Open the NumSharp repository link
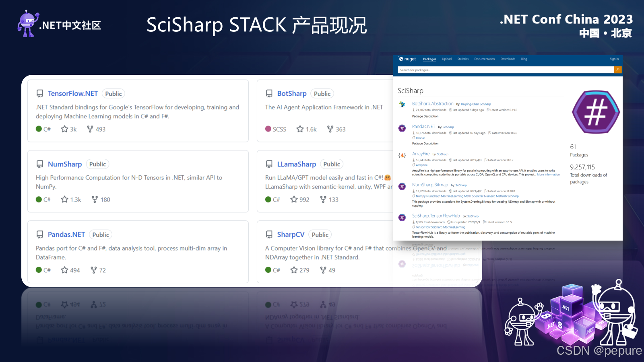The width and height of the screenshot is (644, 362). click(65, 164)
